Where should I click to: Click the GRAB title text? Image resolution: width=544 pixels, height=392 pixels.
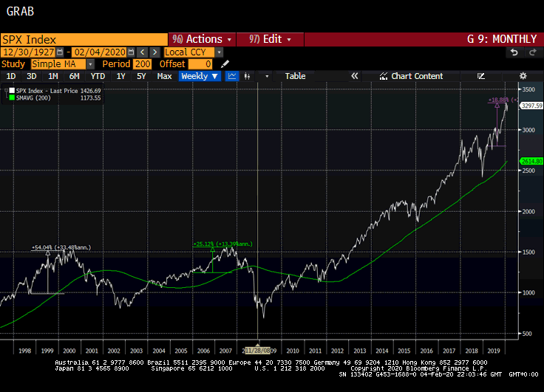(20, 11)
